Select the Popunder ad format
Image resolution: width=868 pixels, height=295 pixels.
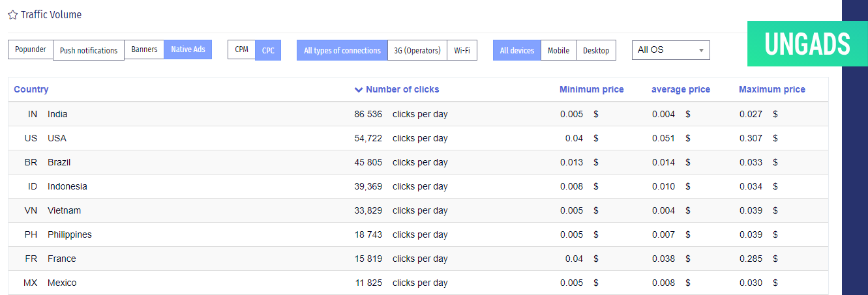click(x=31, y=49)
